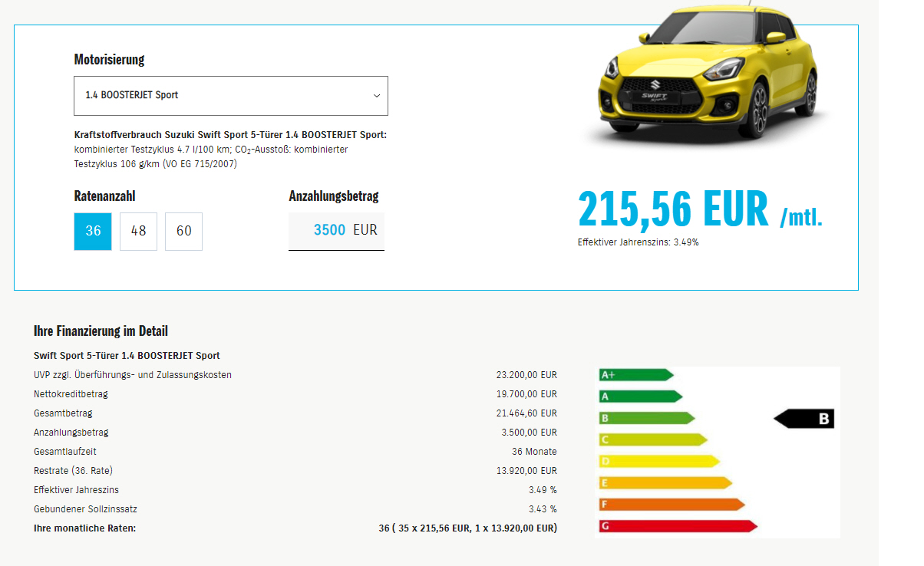Click the yellow D efficiency bar
The width and height of the screenshot is (924, 566).
coord(659,462)
